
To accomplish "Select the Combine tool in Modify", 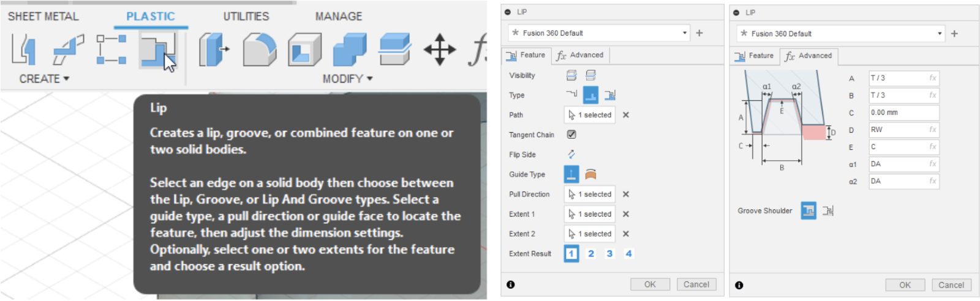I will (x=350, y=50).
